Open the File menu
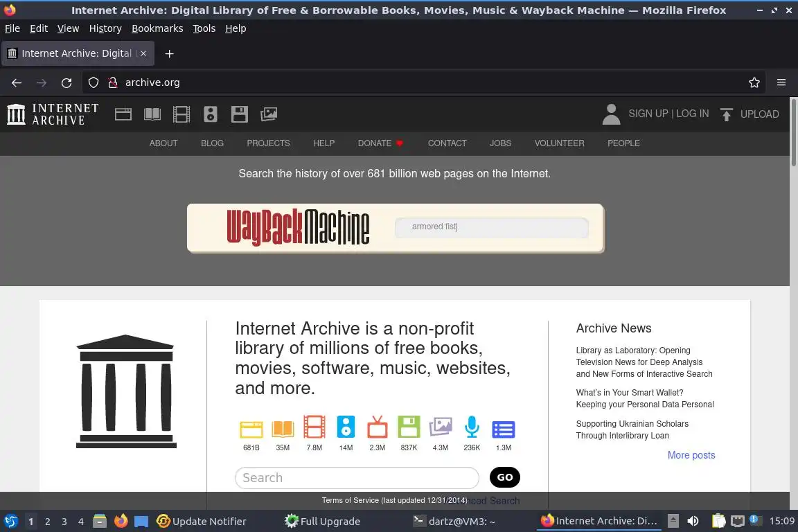Screen dimensions: 798x532 tap(12, 28)
